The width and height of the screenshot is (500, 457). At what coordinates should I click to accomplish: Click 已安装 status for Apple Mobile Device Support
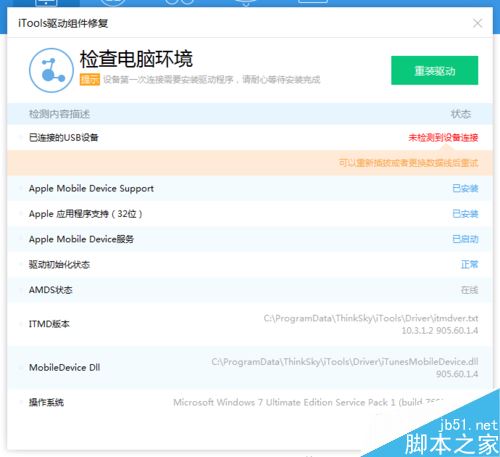(x=465, y=188)
